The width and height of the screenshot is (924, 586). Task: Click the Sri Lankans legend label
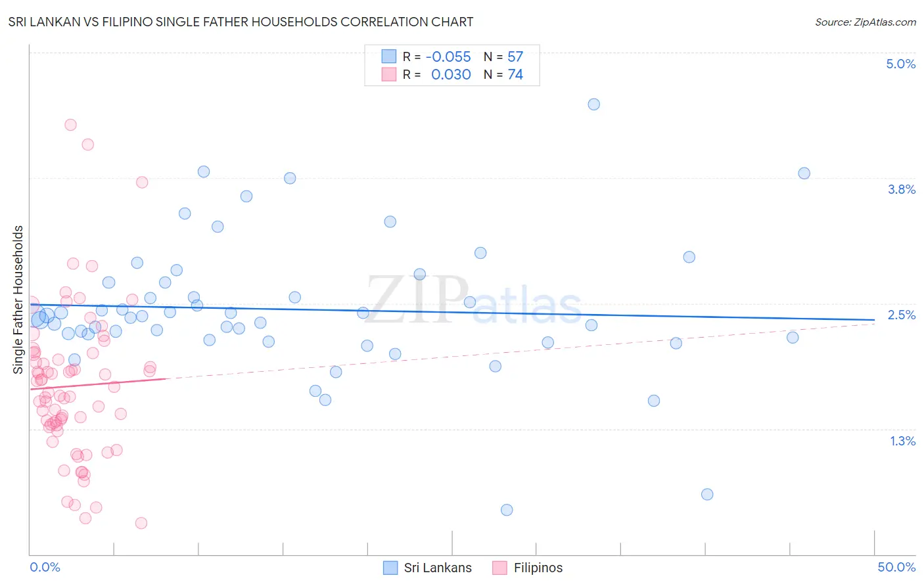438,568
